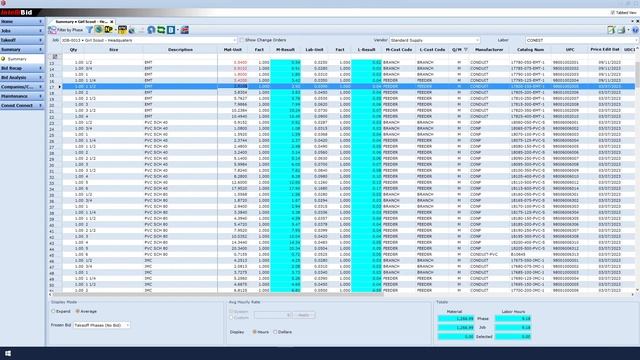The image size is (640, 360).
Task: Open the Companies sidebar section
Action: point(22,87)
